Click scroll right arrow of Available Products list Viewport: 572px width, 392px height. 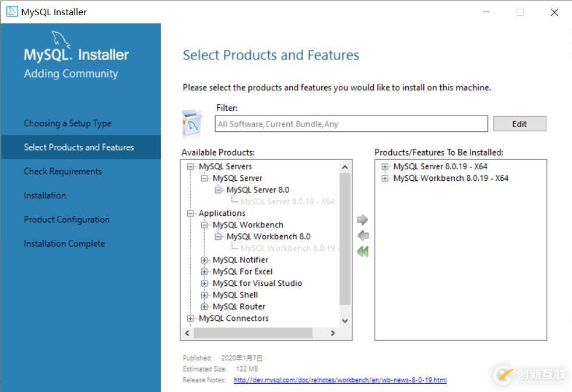(x=332, y=333)
